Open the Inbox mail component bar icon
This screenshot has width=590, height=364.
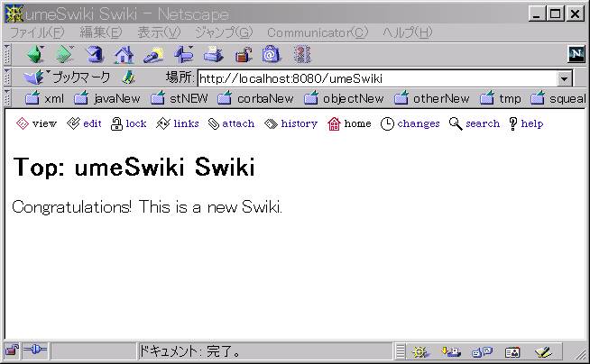(452, 352)
